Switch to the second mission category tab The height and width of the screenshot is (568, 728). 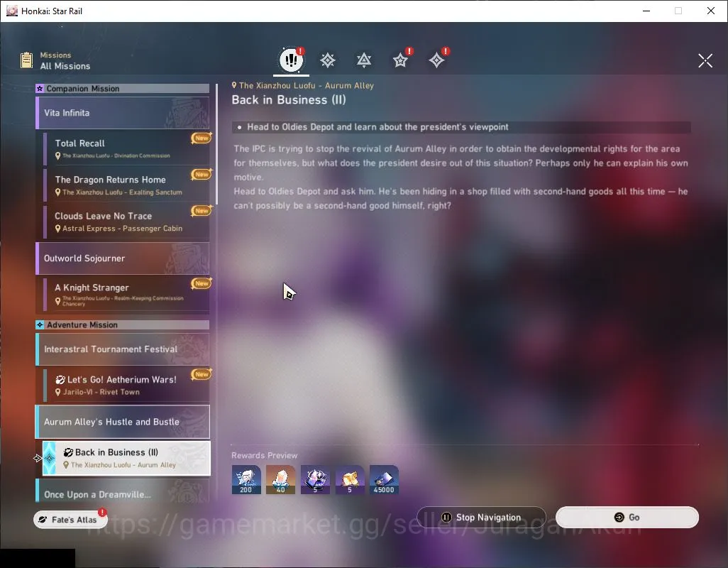pos(327,60)
